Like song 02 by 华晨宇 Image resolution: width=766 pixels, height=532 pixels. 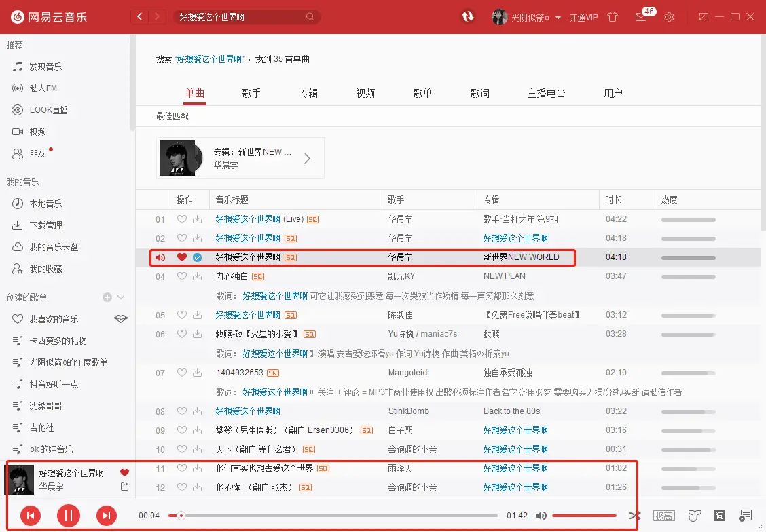point(182,238)
